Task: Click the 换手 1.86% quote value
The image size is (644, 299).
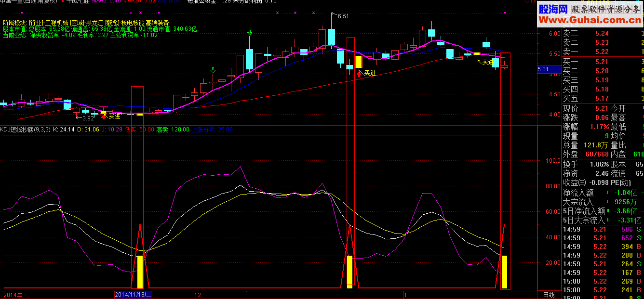Action: click(x=599, y=164)
